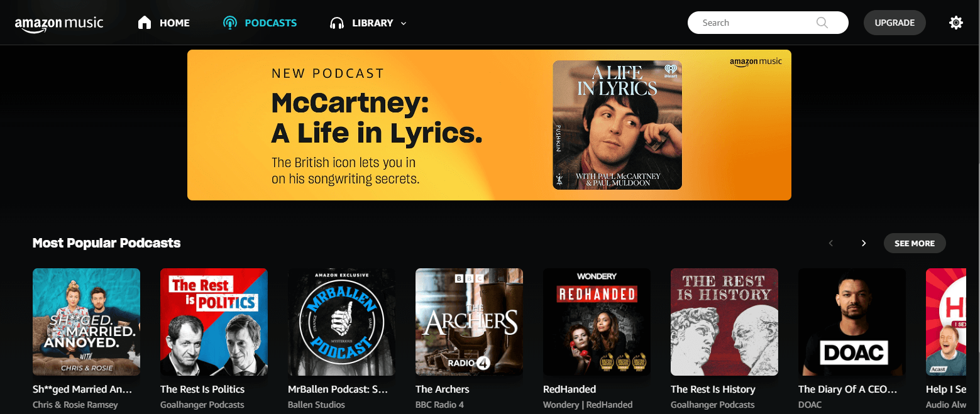Click The Diary Of A CEO... title

click(847, 389)
